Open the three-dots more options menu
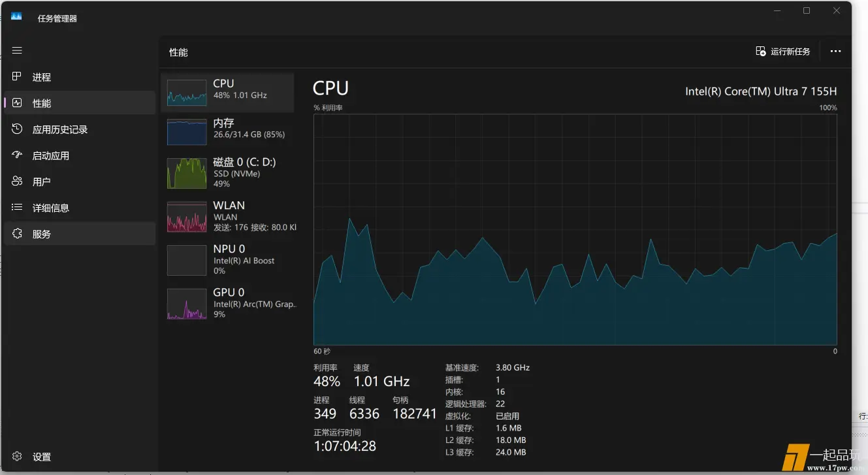This screenshot has height=475, width=868. 835,51
